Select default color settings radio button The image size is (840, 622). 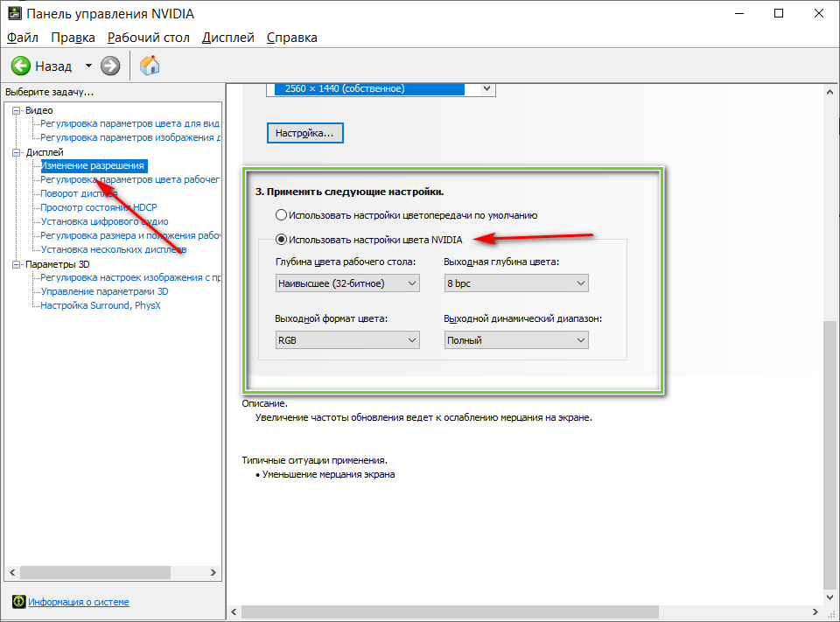click(x=281, y=215)
